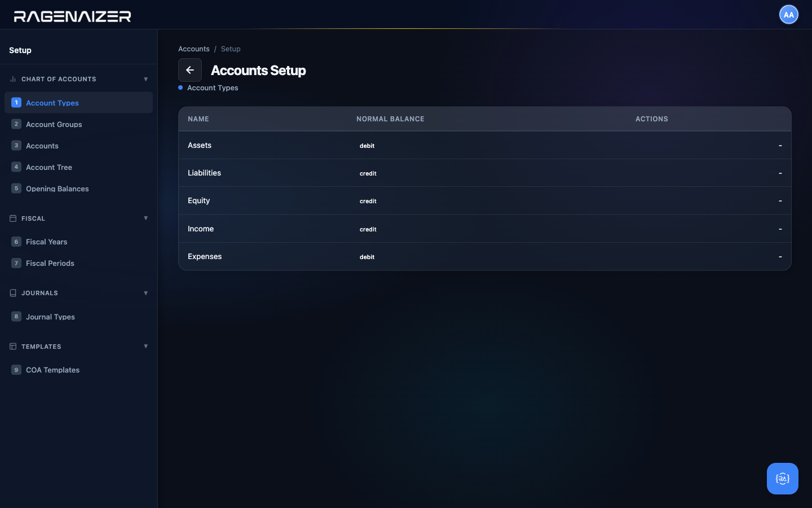Image resolution: width=812 pixels, height=508 pixels.
Task: Select Account Types in the sidebar
Action: [x=78, y=103]
